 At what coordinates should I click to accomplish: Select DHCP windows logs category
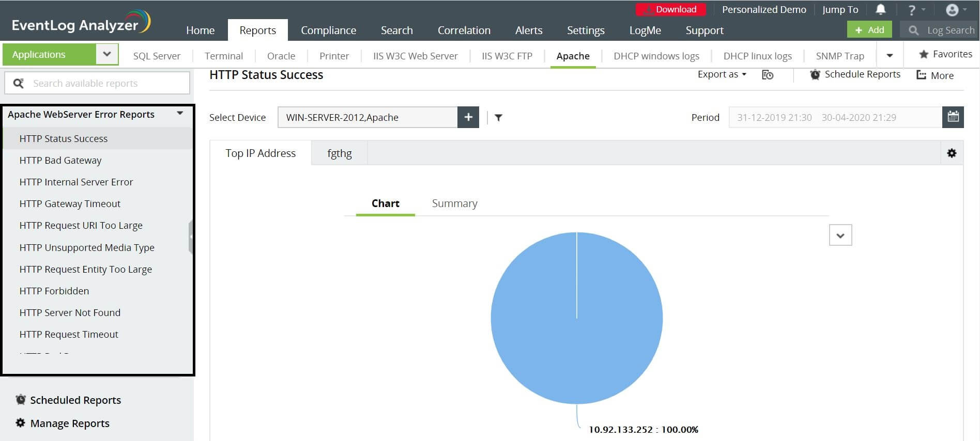click(656, 56)
